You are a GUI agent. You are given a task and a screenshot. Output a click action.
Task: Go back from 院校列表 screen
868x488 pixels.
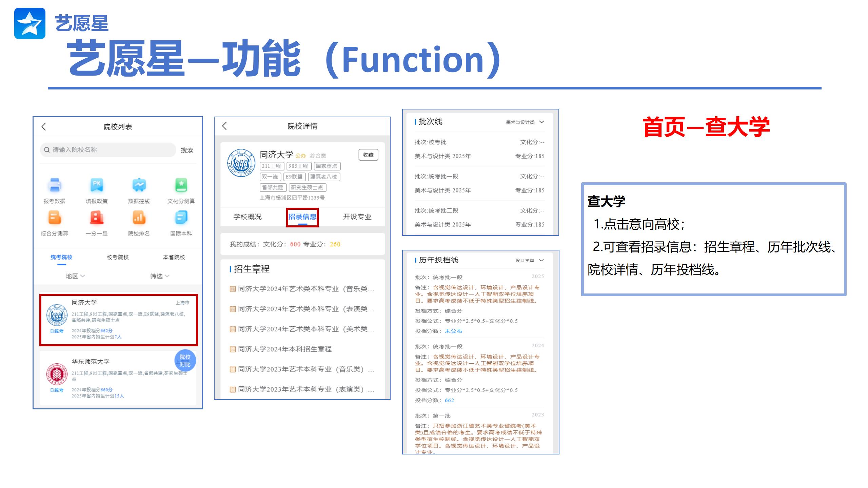(x=44, y=127)
